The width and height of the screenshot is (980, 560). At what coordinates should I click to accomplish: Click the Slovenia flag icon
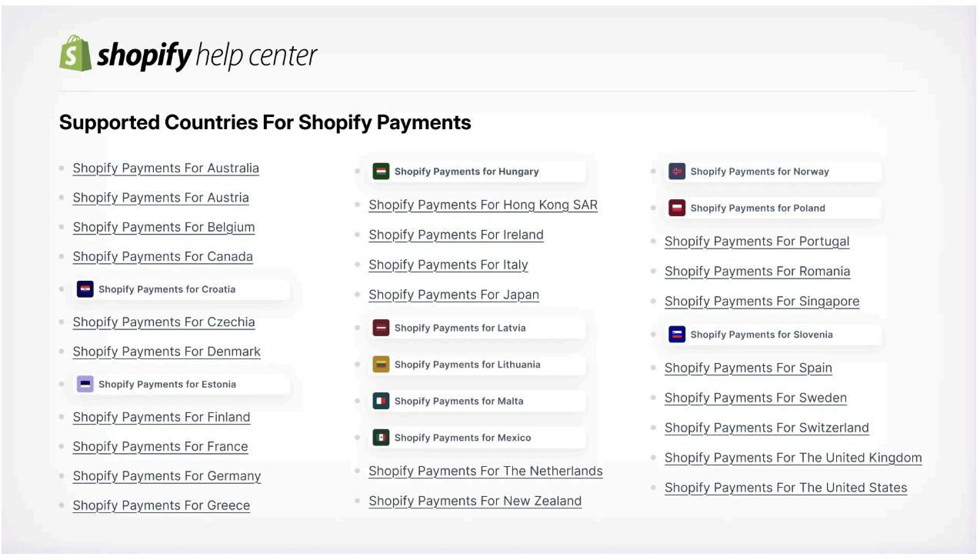pyautogui.click(x=677, y=335)
